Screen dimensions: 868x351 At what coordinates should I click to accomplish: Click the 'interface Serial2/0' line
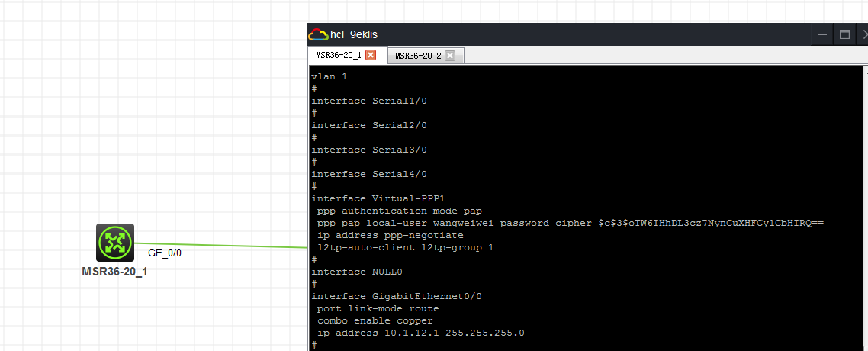coord(369,125)
